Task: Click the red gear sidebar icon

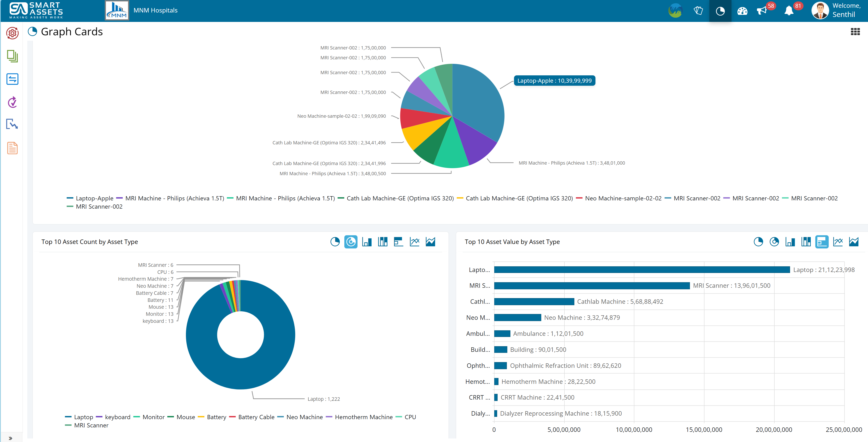Action: tap(12, 33)
